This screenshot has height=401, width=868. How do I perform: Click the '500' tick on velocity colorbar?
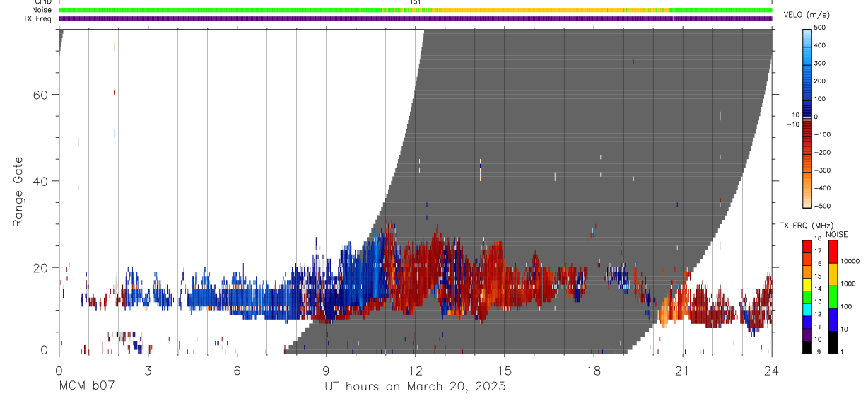point(820,28)
